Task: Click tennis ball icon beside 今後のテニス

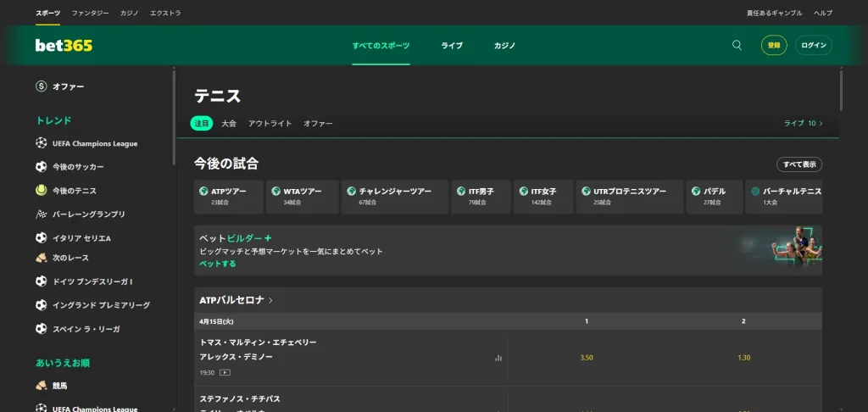Action: (41, 191)
